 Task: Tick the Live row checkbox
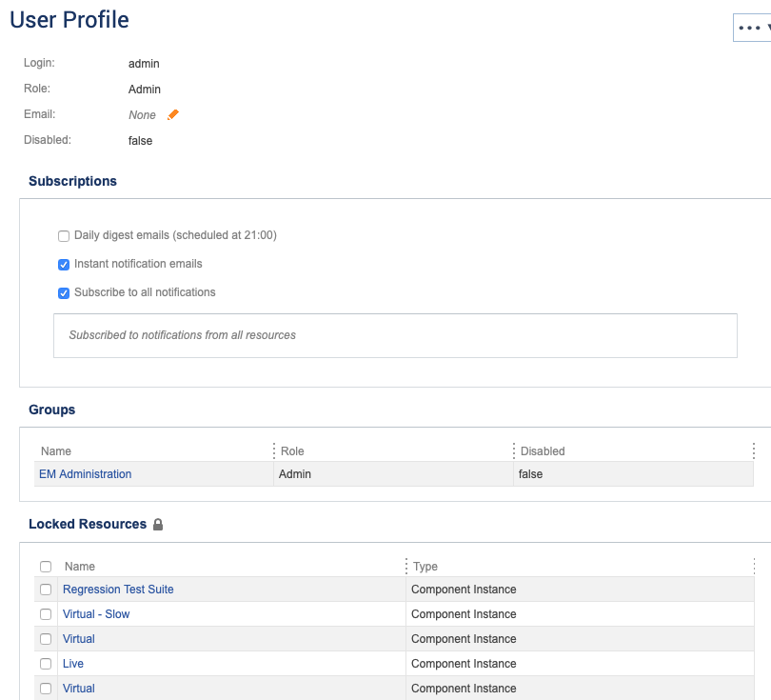(46, 664)
